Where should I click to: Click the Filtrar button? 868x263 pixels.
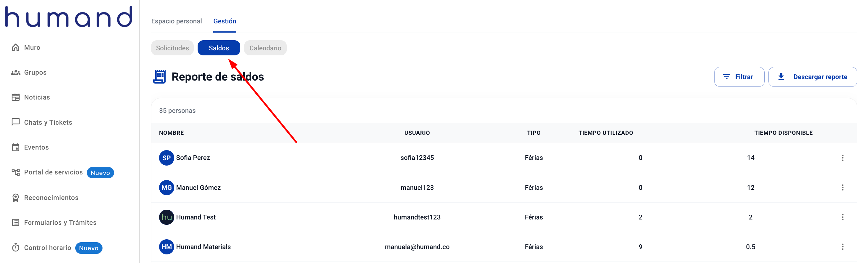pos(739,77)
